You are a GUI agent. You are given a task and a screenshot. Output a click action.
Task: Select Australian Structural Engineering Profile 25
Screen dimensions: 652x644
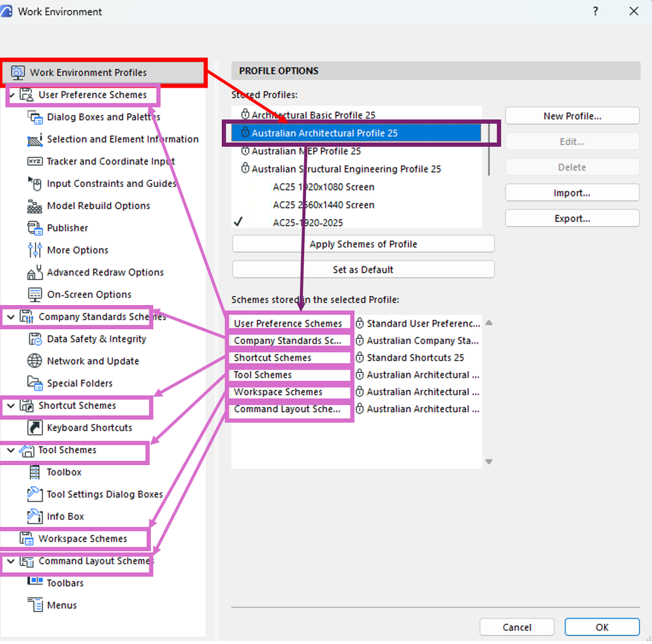356,169
